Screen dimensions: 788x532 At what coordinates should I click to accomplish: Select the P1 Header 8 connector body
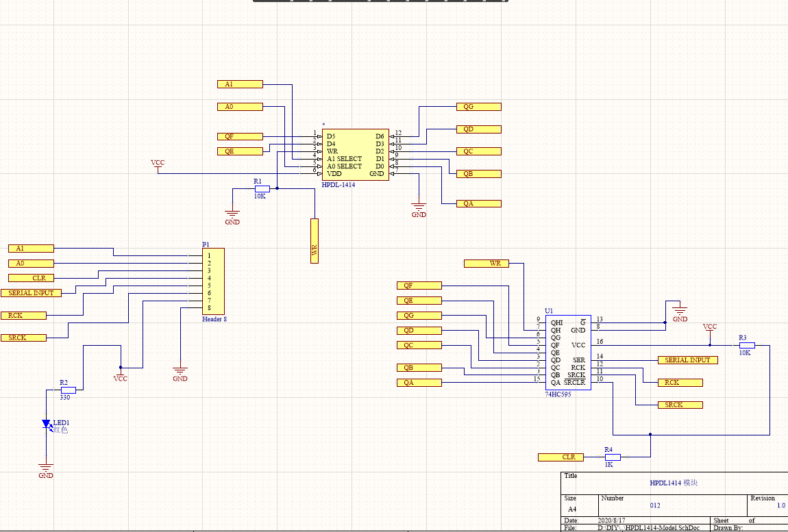click(213, 281)
